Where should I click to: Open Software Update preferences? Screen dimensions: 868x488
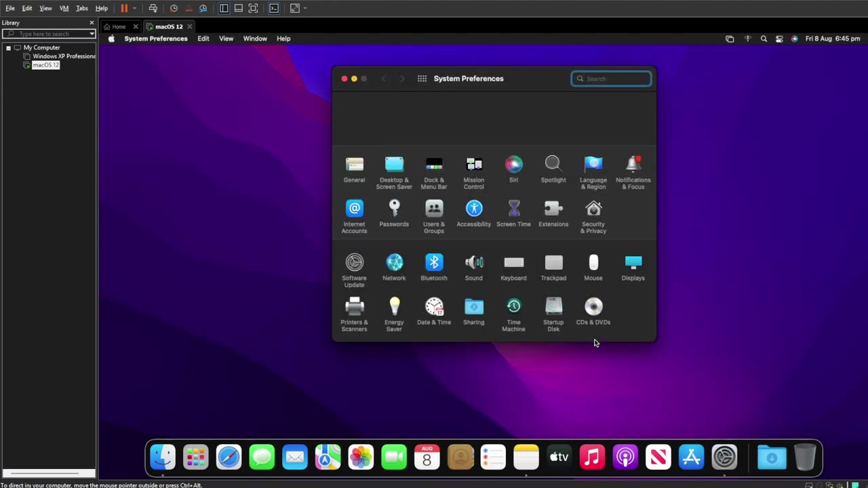pyautogui.click(x=354, y=270)
